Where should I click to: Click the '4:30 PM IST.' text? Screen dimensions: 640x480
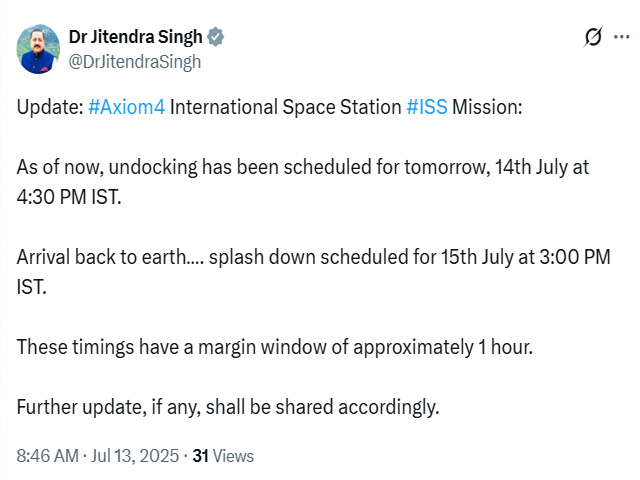[69, 197]
